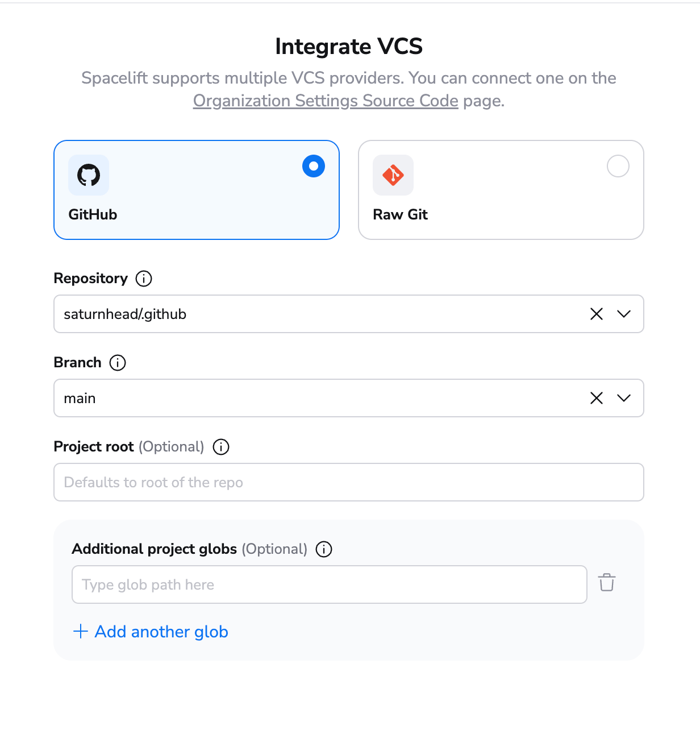Open the Branch selection dropdown
700x738 pixels.
point(623,398)
